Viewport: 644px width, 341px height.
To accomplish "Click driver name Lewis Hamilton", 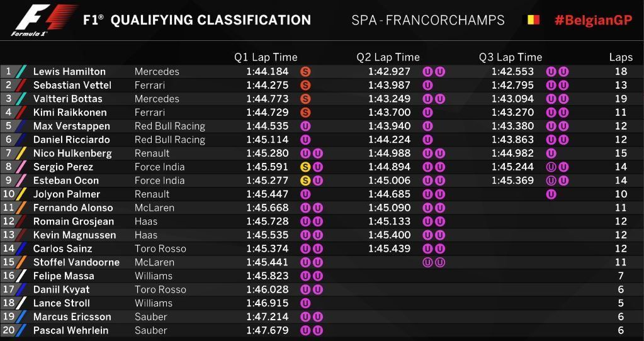I will (69, 72).
